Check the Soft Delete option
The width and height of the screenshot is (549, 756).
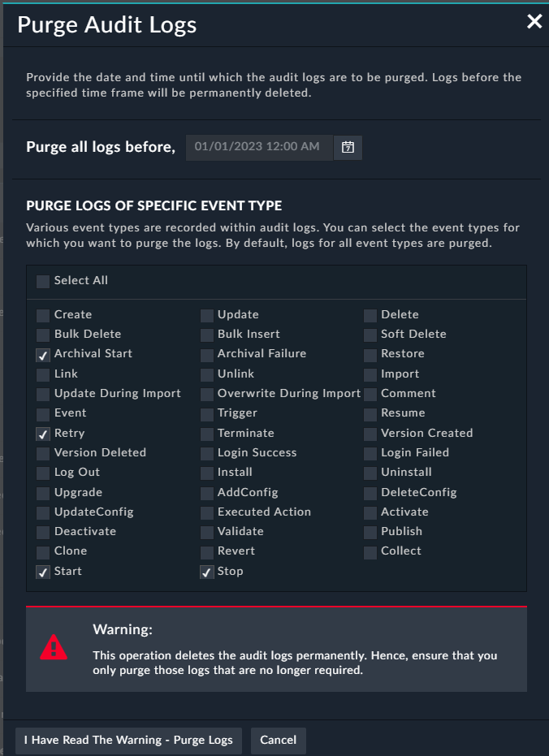tap(370, 335)
